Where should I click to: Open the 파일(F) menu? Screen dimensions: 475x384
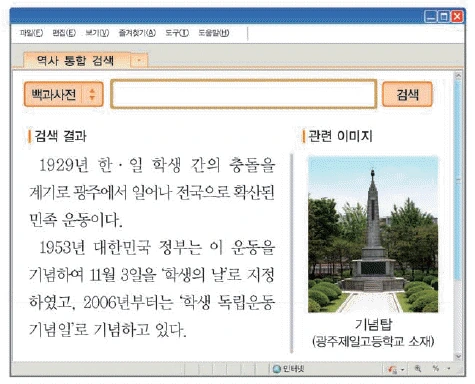(31, 33)
